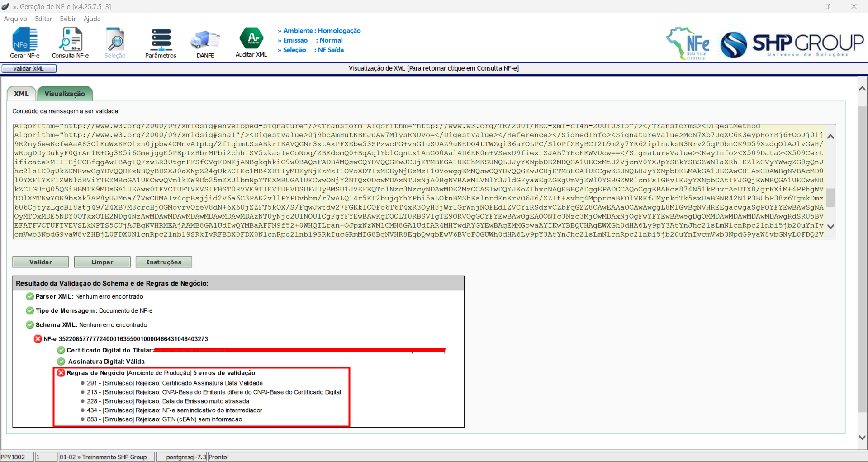Click the Seleção magnifier icon
The height and width of the screenshot is (462, 868).
point(115,40)
